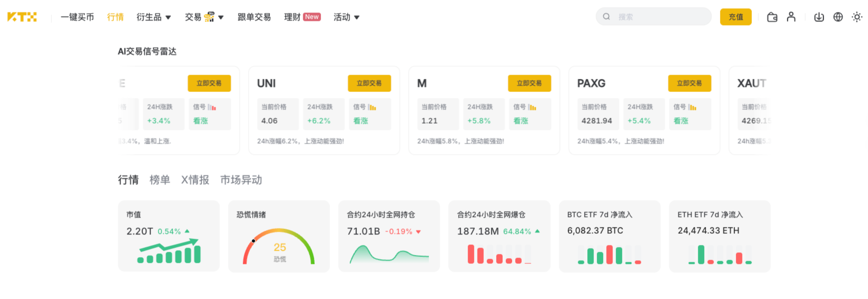Open the language globe icon
Screen dimensions: 868x299
(x=838, y=17)
